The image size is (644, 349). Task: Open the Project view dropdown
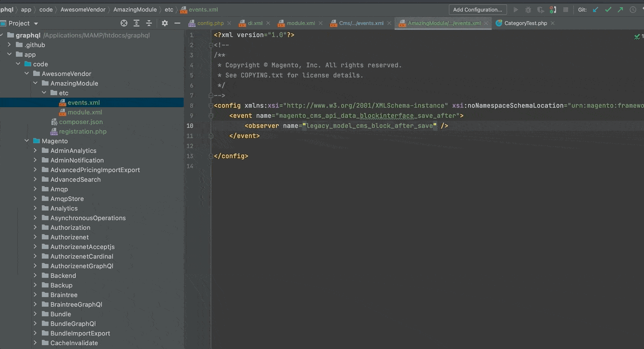click(36, 24)
